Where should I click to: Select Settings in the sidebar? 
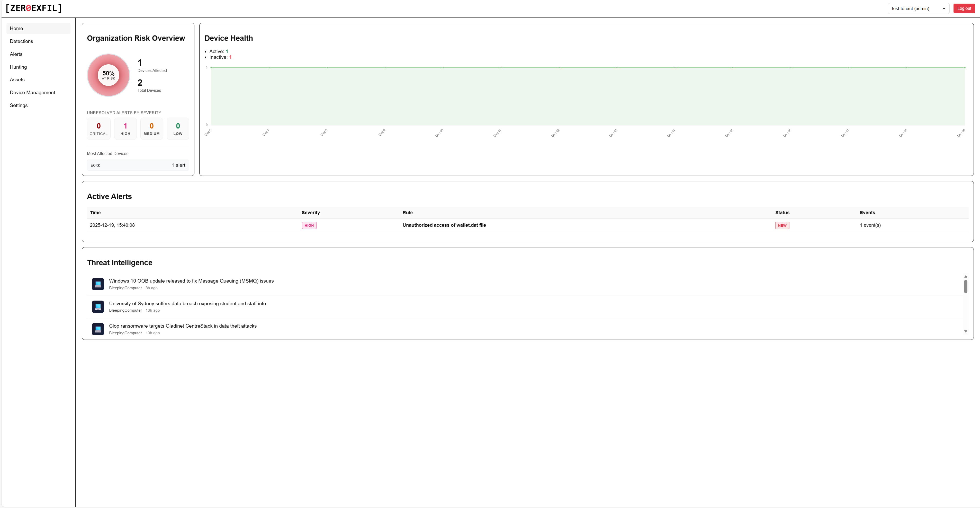(x=19, y=106)
